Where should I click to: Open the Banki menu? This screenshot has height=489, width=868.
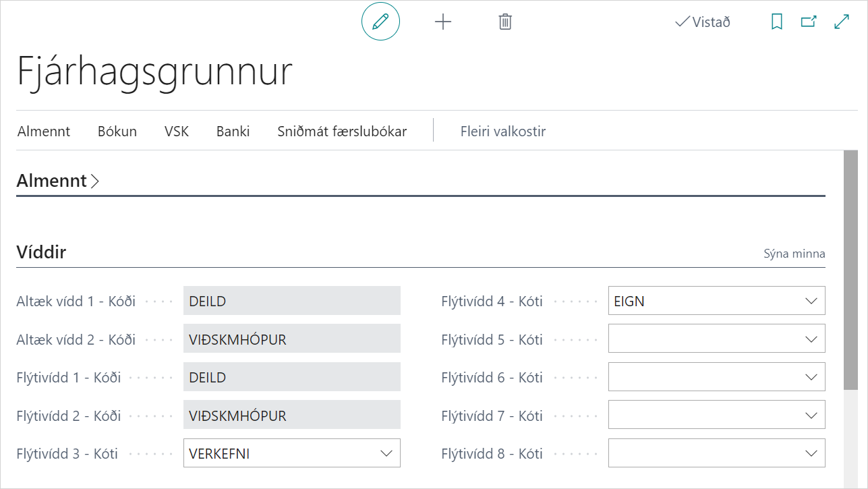point(233,132)
